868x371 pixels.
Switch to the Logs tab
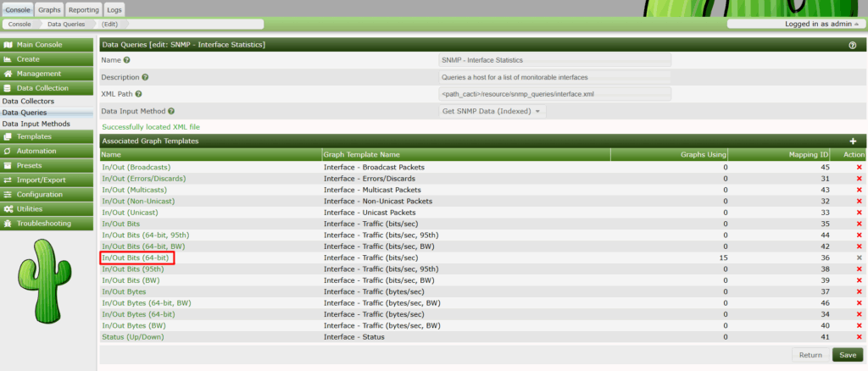pos(114,10)
